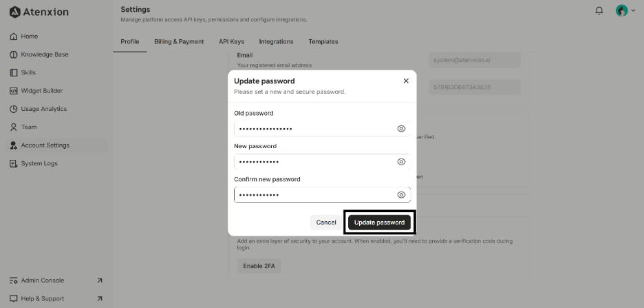Show the old password
The image size is (644, 308).
coord(401,129)
